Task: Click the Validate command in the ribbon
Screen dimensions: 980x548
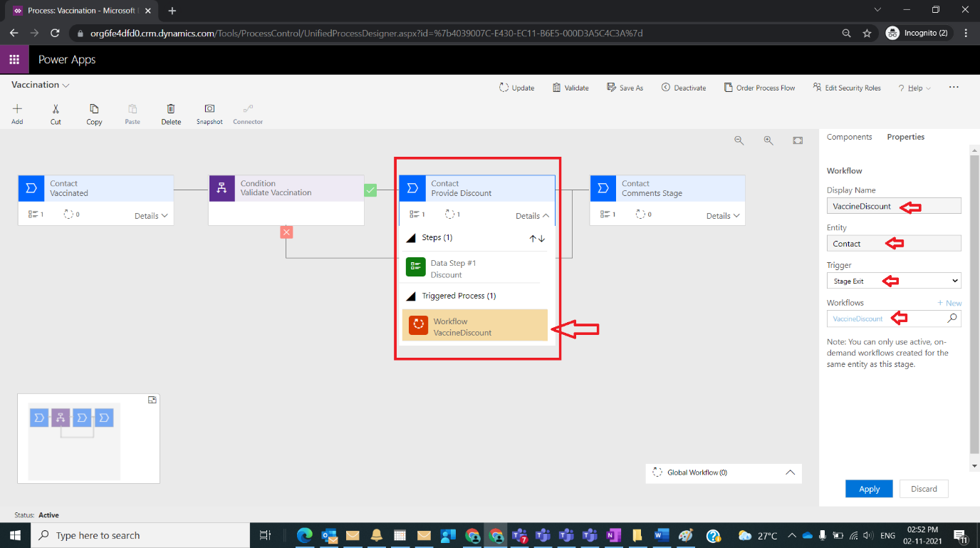Action: pos(570,87)
